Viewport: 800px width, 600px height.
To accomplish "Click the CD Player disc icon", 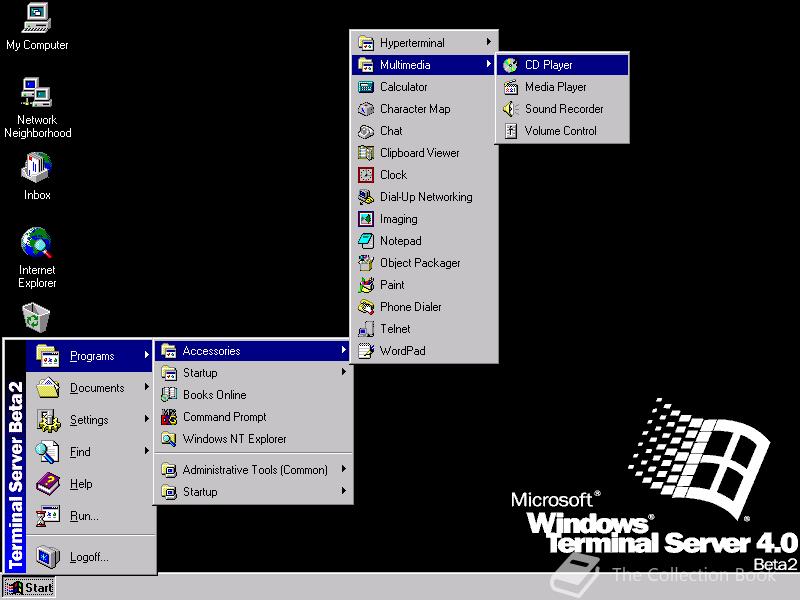I will [510, 65].
